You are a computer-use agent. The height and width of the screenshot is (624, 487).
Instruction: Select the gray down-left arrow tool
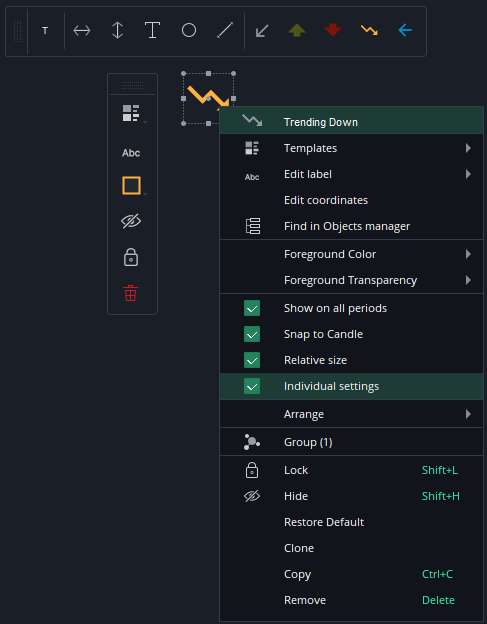[x=262, y=31]
